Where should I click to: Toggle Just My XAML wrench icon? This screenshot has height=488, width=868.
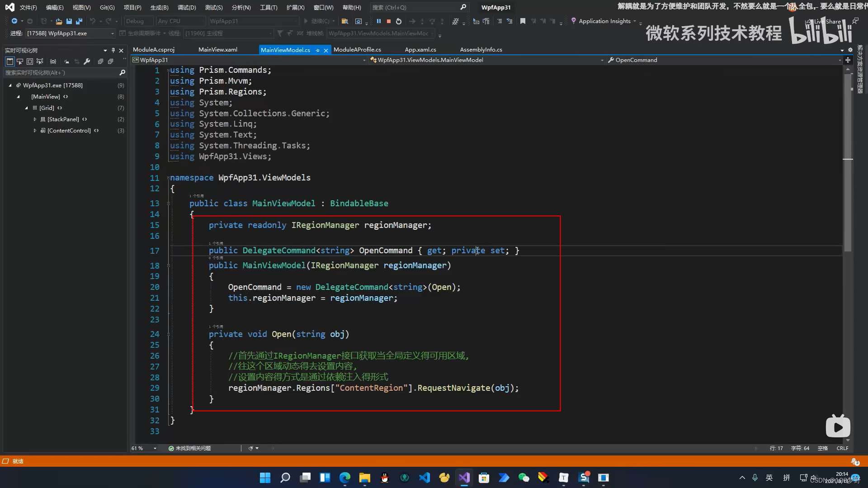(87, 62)
